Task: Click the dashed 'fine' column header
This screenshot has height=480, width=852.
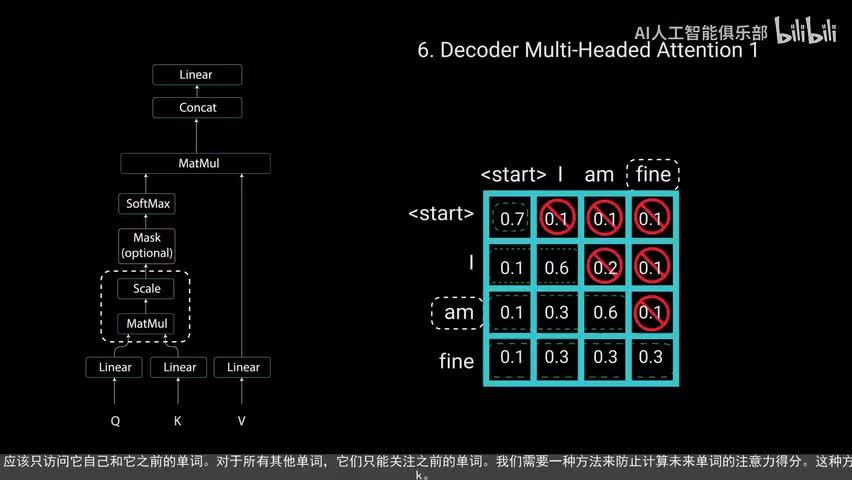Action: click(653, 175)
